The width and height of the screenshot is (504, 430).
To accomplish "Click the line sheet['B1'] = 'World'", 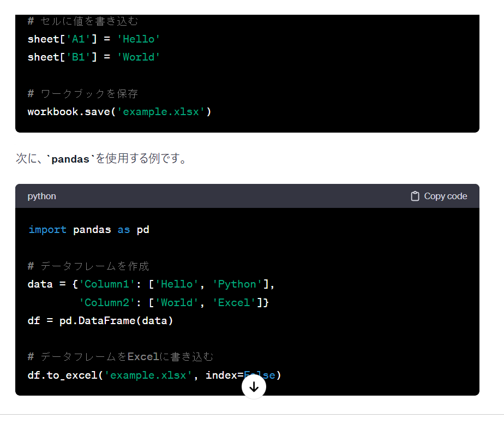I will [x=93, y=57].
